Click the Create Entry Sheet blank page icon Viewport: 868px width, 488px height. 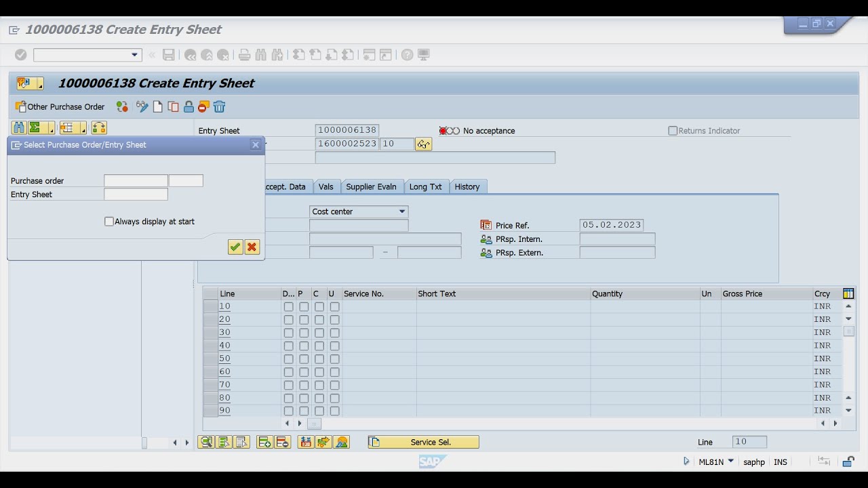click(x=158, y=106)
